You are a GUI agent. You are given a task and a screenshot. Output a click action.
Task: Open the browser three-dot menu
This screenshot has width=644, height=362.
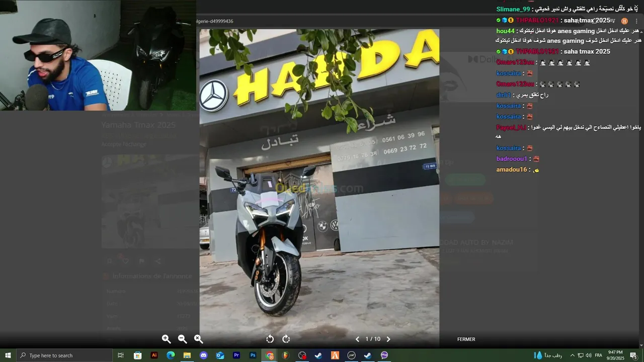click(636, 21)
